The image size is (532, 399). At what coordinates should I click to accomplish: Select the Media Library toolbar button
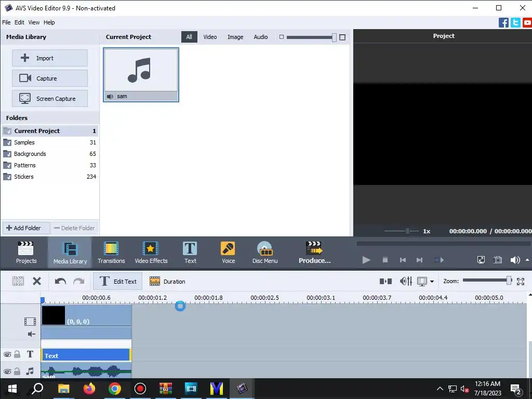tap(70, 252)
